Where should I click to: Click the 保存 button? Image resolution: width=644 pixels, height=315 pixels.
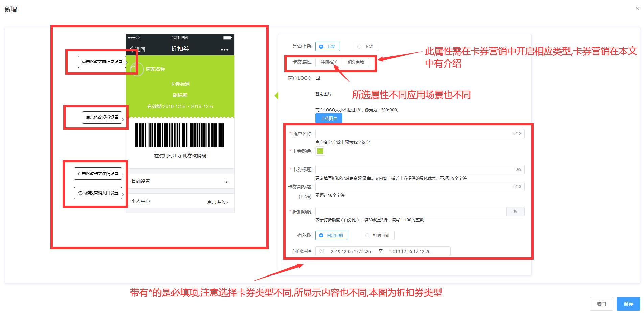tap(628, 304)
